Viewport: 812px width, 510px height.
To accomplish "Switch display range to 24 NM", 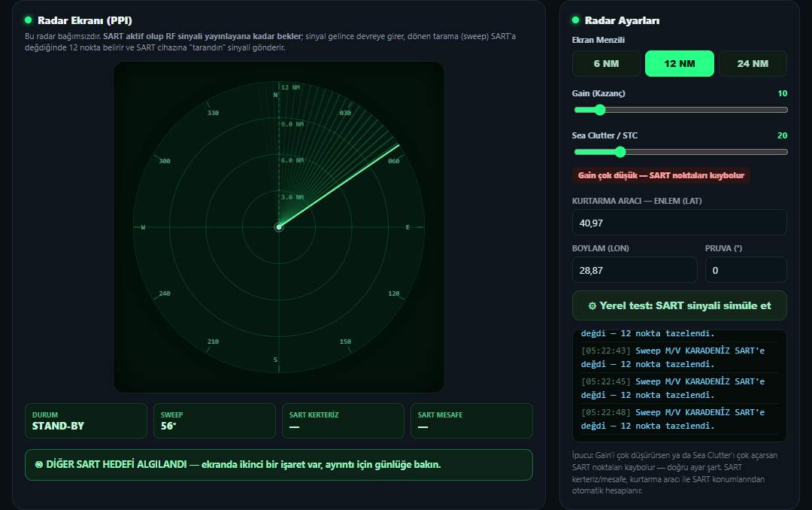I will pyautogui.click(x=753, y=64).
